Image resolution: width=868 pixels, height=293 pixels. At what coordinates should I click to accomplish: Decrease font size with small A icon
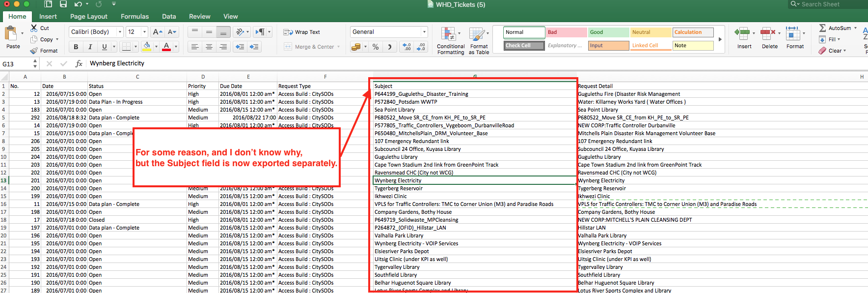coord(172,32)
